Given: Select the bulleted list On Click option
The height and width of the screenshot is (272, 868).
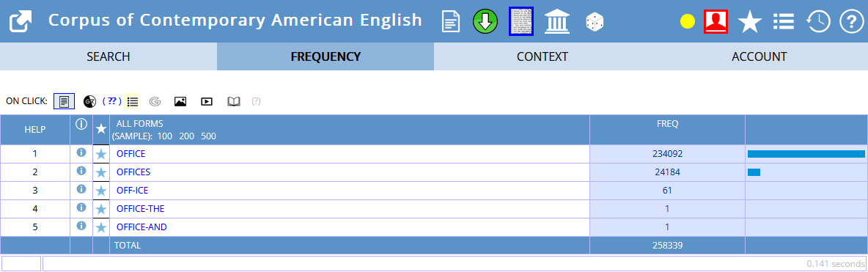Looking at the screenshot, I should click(x=132, y=101).
